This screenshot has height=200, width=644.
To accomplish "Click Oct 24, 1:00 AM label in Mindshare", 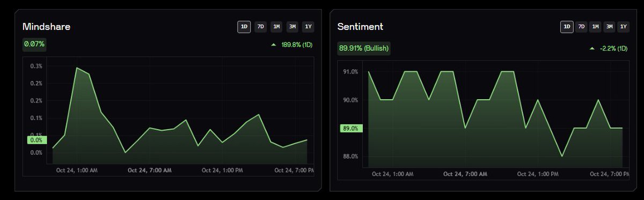I will [77, 170].
